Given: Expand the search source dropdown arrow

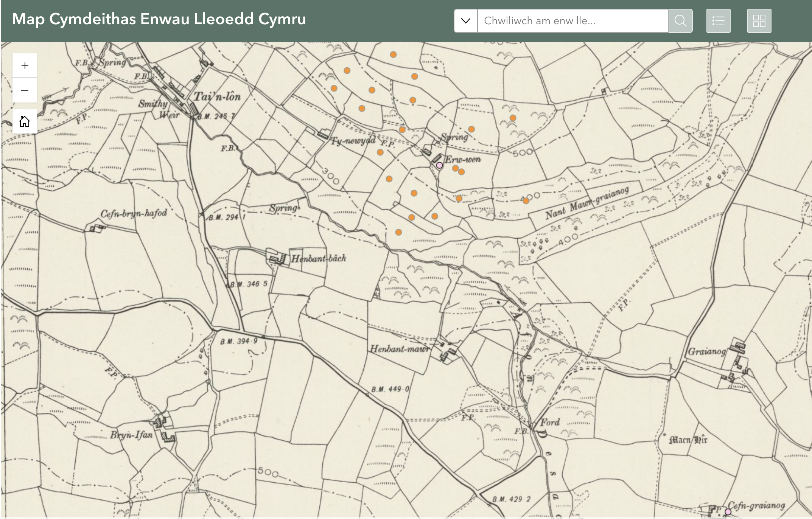Looking at the screenshot, I should (x=466, y=21).
